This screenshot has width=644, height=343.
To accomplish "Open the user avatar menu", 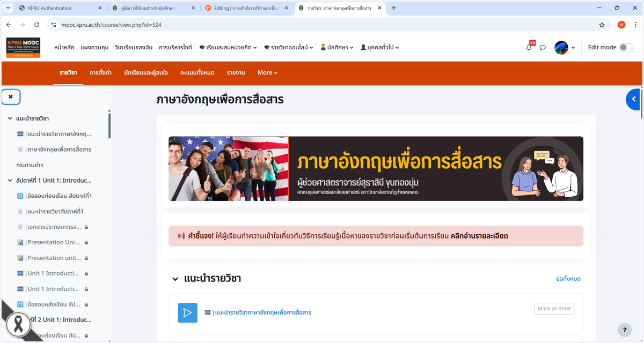I will click(565, 48).
